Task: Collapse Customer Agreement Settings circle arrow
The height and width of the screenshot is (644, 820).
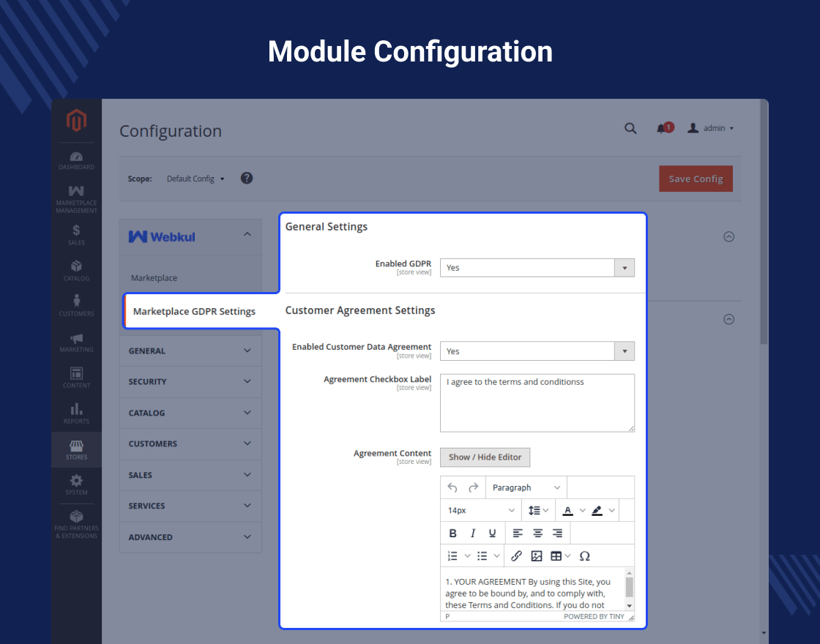Action: pos(728,319)
